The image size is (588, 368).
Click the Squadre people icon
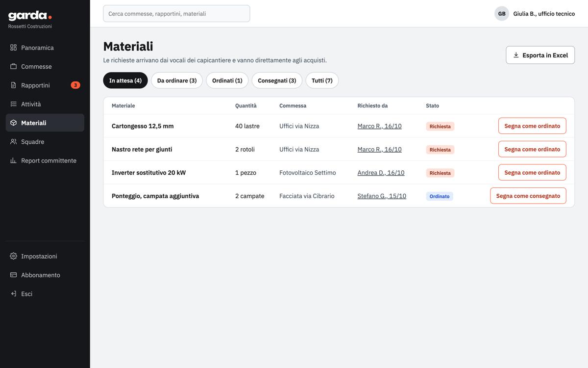click(13, 142)
